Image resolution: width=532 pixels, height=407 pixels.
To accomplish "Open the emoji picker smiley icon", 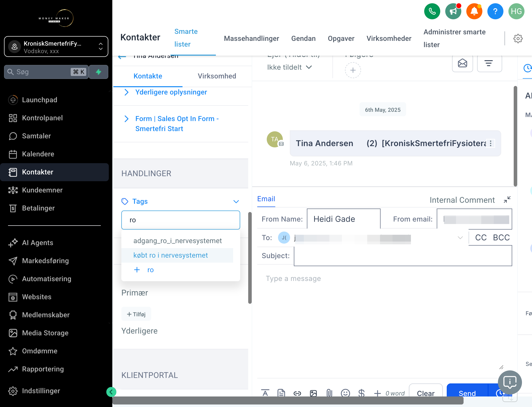I will 345,393.
